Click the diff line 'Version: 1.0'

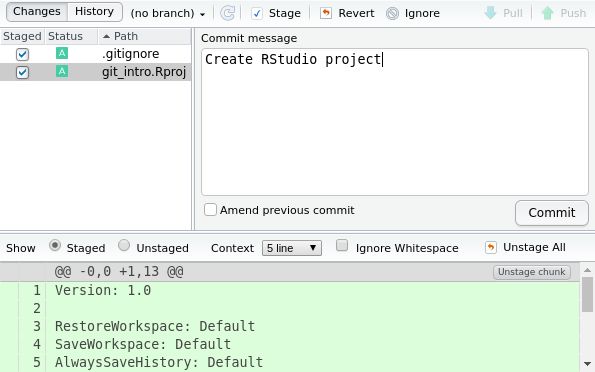[103, 290]
